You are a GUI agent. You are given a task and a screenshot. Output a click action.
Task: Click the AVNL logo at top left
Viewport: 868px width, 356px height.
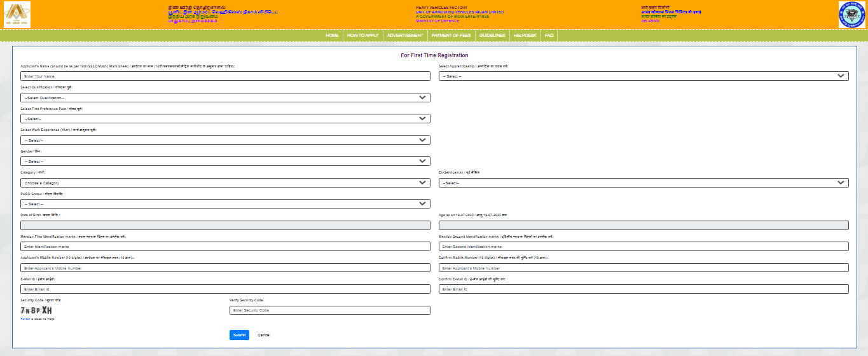[17, 15]
